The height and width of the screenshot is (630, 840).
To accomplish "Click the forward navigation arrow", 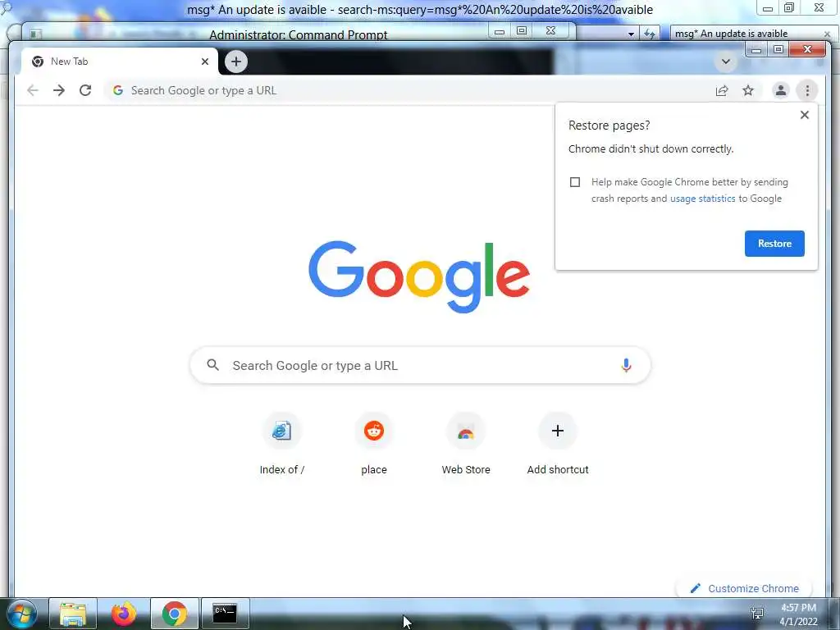I will [x=59, y=90].
